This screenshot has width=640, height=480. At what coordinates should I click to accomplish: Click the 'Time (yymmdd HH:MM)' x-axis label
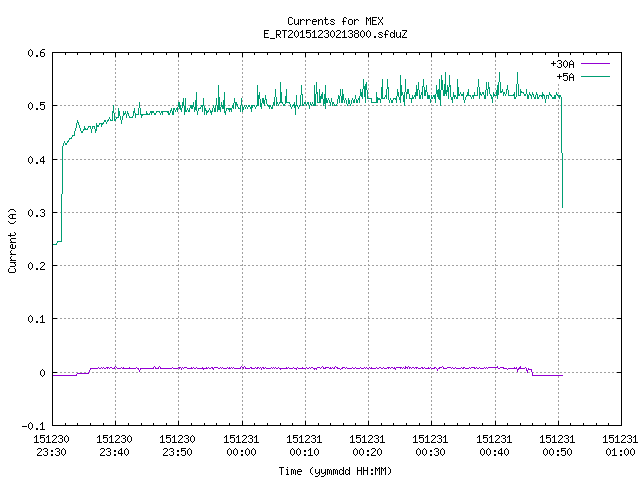tap(335, 471)
